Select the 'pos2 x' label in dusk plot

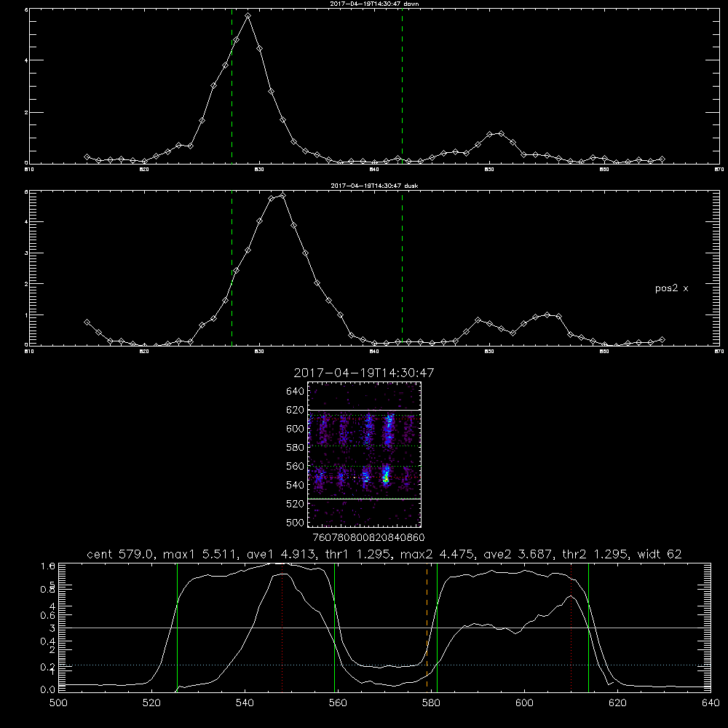(x=671, y=288)
